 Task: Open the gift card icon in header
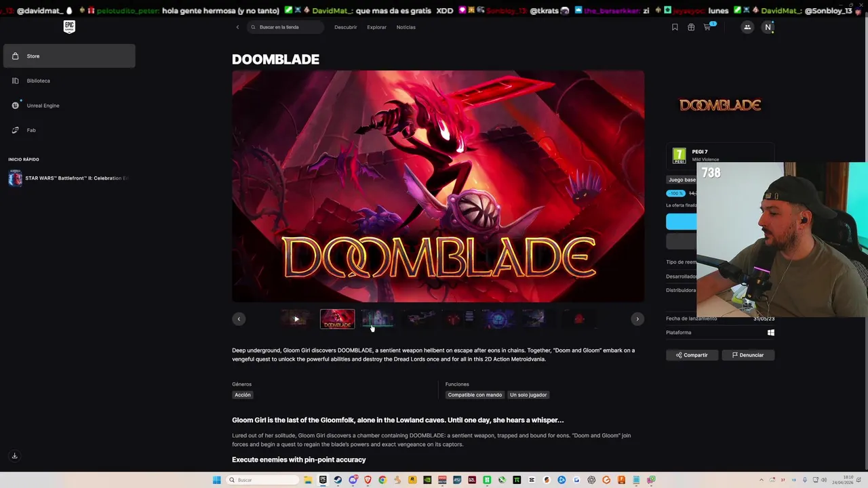(691, 27)
